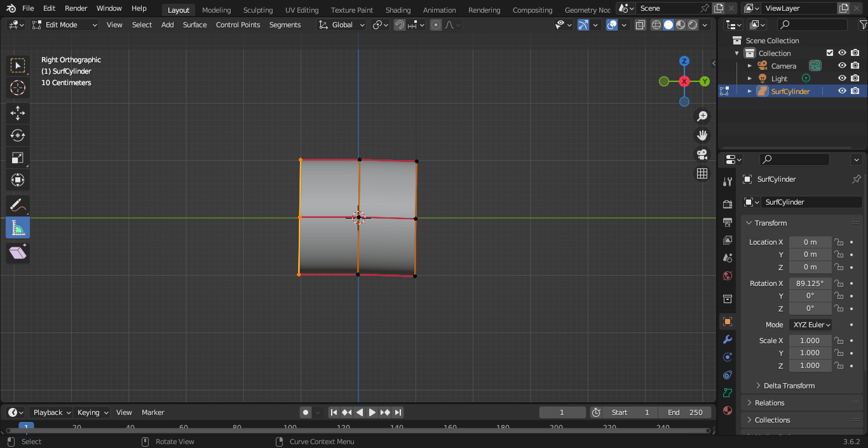Click the pan view hand icon
868x448 pixels.
pos(702,135)
